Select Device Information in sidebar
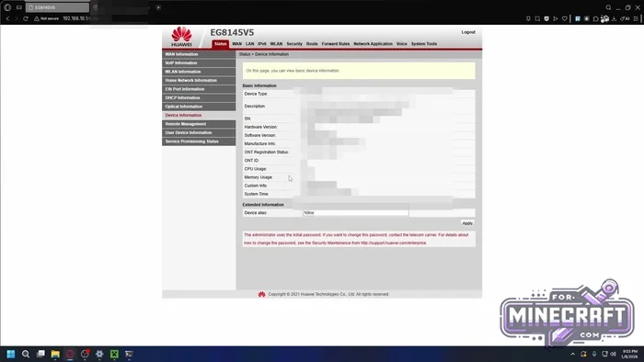Viewport: 644px width, 362px height. [199, 115]
